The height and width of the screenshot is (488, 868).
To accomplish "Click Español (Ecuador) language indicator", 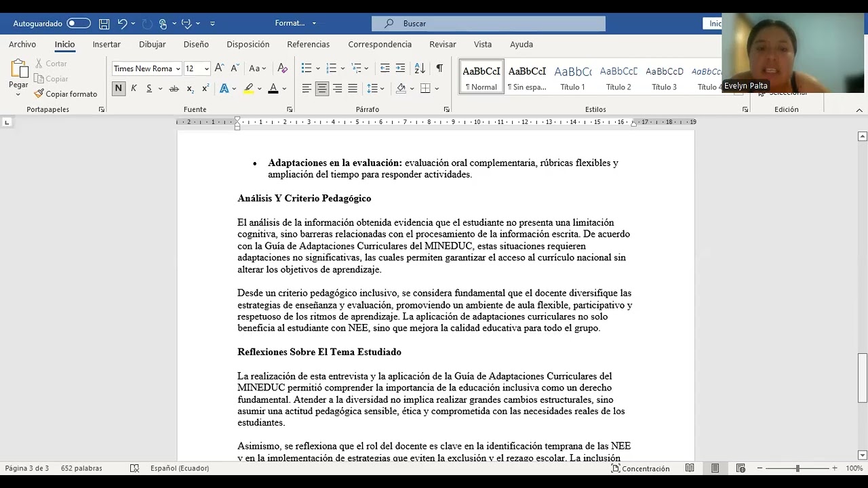I will coord(180,468).
